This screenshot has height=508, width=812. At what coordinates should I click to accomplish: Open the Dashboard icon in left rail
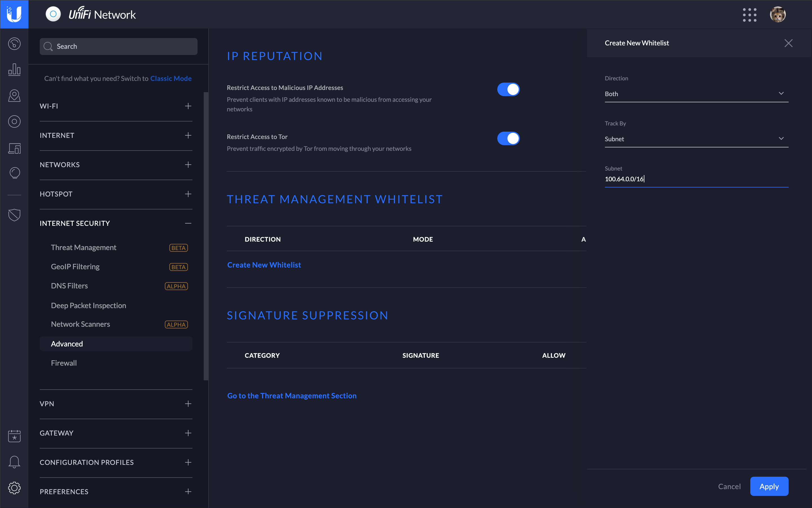pos(14,44)
